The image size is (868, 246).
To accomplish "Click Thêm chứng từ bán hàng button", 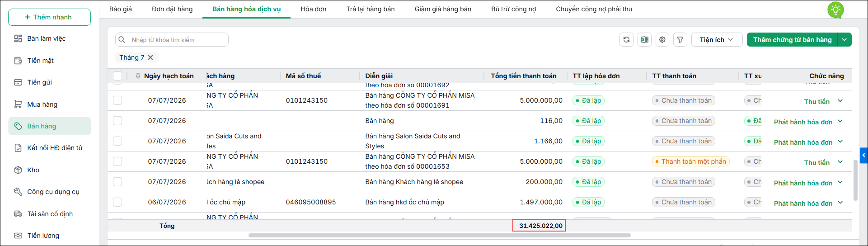I will 792,40.
